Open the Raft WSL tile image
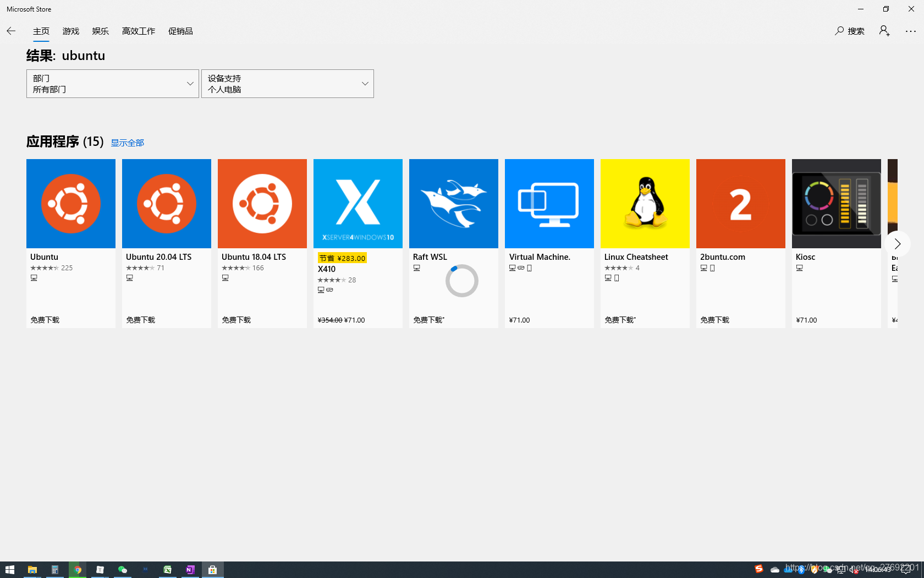The width and height of the screenshot is (924, 578). point(454,204)
